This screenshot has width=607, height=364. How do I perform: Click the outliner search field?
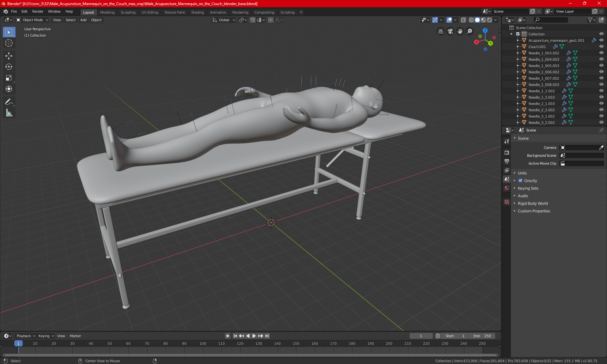[x=550, y=20]
